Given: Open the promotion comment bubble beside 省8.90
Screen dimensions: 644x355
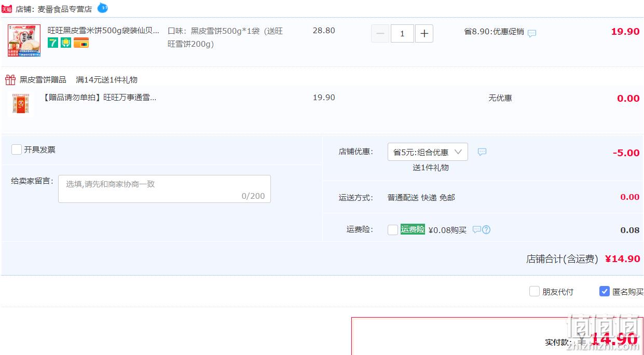Looking at the screenshot, I should pos(532,33).
